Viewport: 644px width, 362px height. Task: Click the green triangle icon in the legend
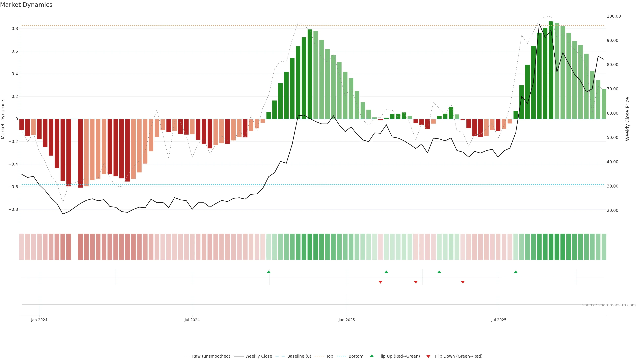pyautogui.click(x=371, y=356)
